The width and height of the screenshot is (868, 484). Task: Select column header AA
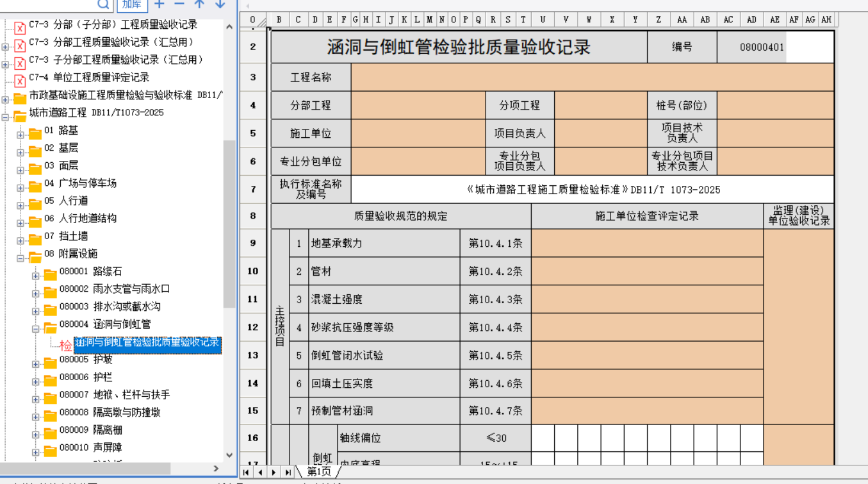click(682, 20)
